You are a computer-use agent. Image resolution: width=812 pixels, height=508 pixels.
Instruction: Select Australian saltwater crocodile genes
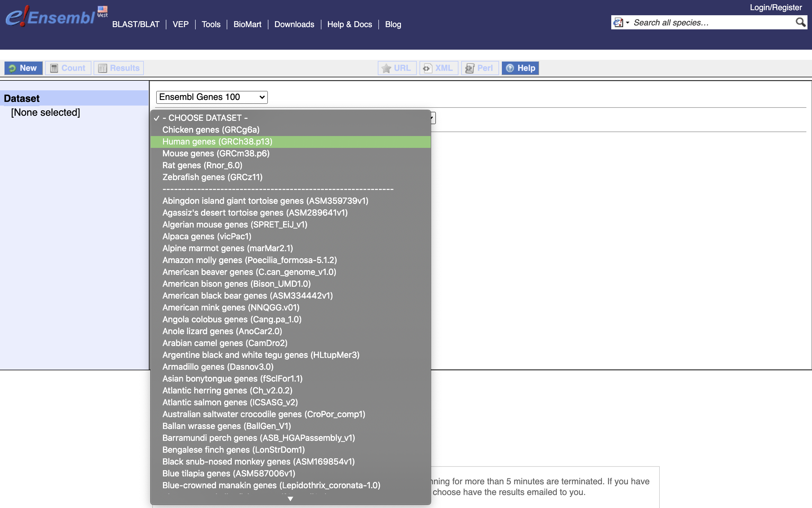pos(291,414)
